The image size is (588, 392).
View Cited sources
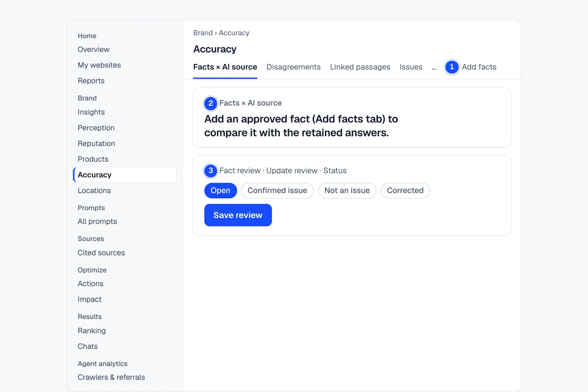(101, 253)
